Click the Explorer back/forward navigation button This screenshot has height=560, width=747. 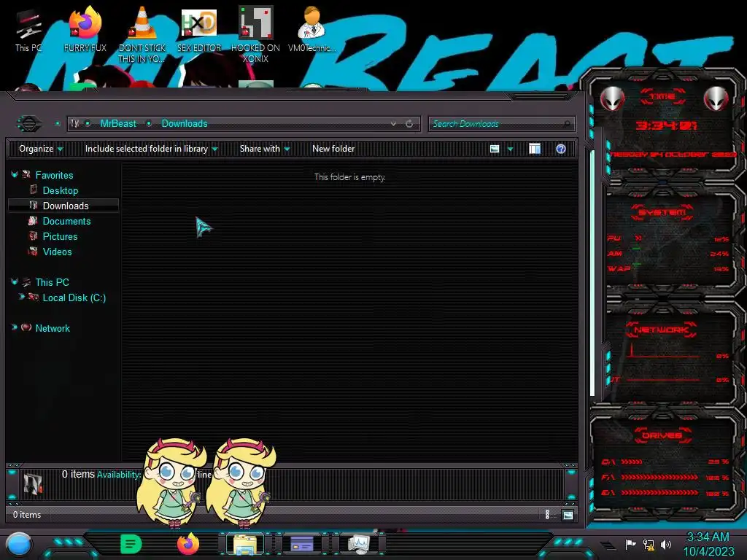[x=29, y=124]
